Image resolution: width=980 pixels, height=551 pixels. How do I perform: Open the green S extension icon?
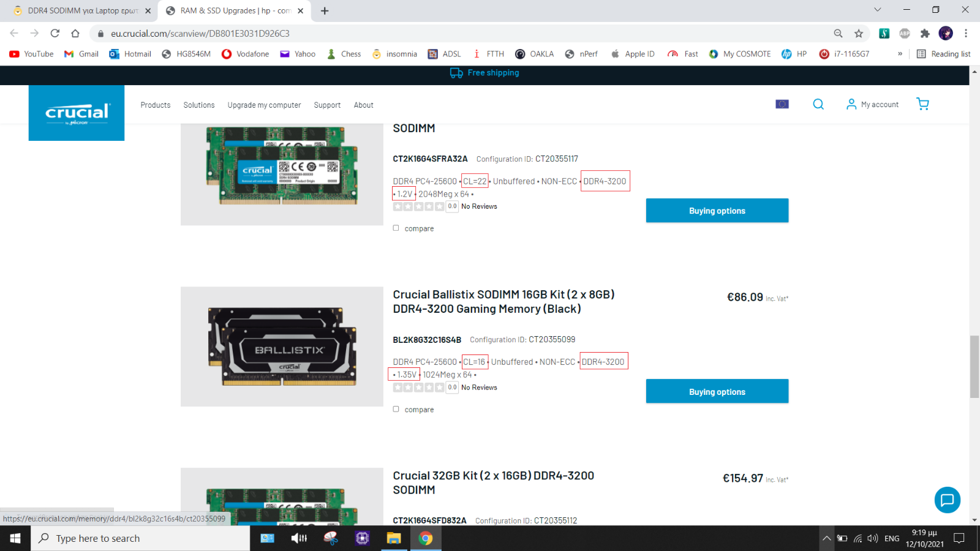(x=884, y=33)
